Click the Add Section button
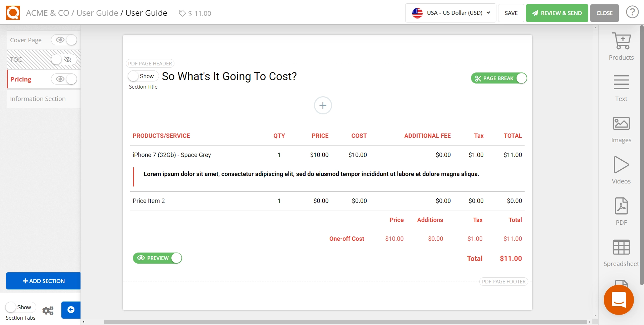Viewport: 644px width, 325px height. point(43,281)
